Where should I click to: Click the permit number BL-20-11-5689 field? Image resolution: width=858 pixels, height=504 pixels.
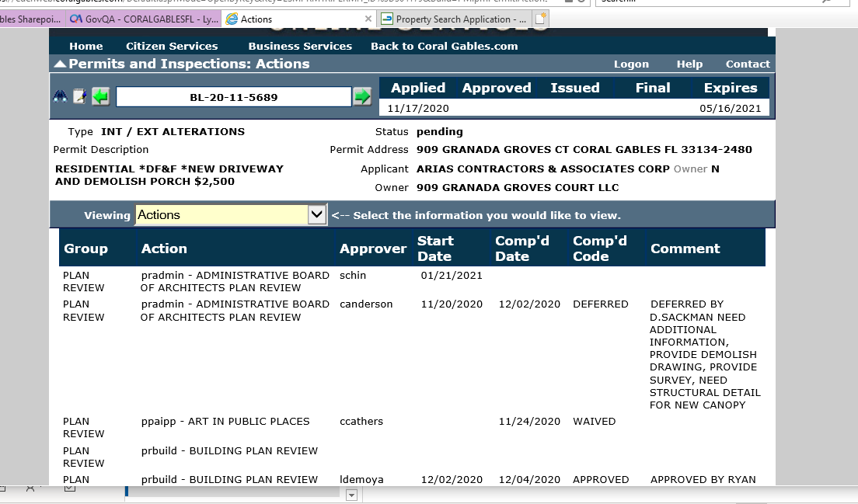(x=233, y=97)
